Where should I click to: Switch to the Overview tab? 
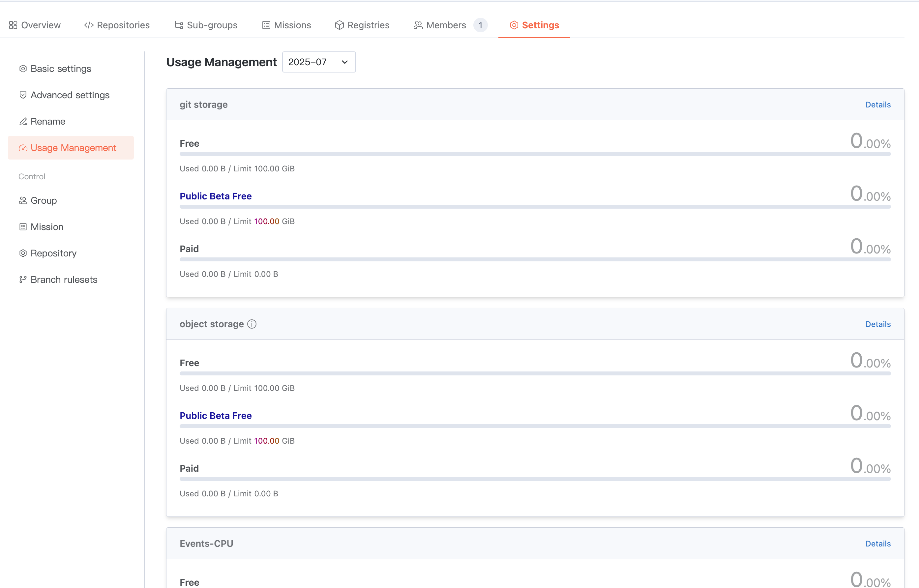pyautogui.click(x=35, y=25)
